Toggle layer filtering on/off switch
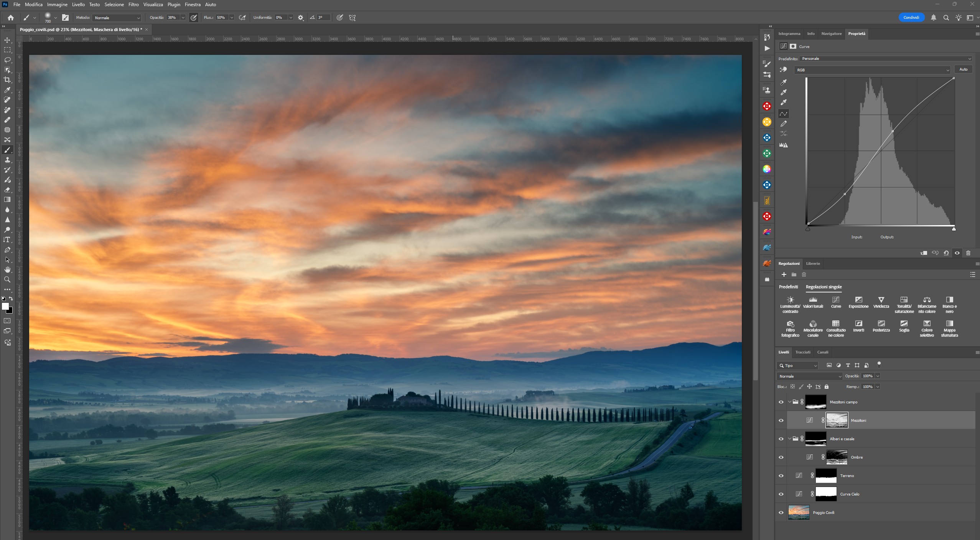 tap(879, 365)
